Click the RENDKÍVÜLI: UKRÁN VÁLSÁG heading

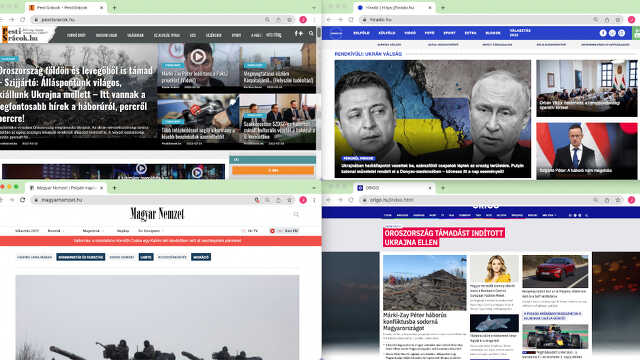point(368,54)
